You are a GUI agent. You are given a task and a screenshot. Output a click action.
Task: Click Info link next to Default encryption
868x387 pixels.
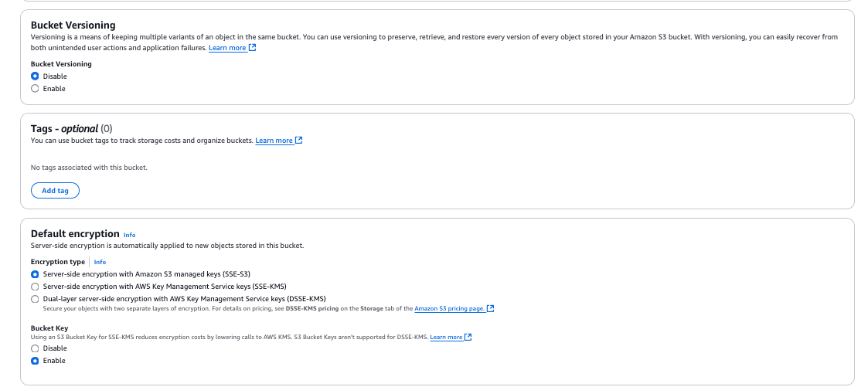click(x=129, y=235)
